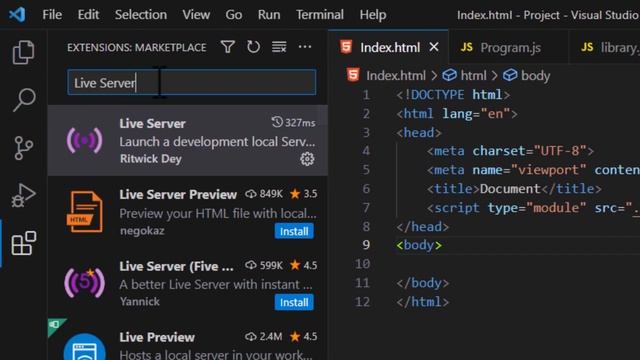Install Live Server Preview extension
640x360 pixels.
coord(294,231)
